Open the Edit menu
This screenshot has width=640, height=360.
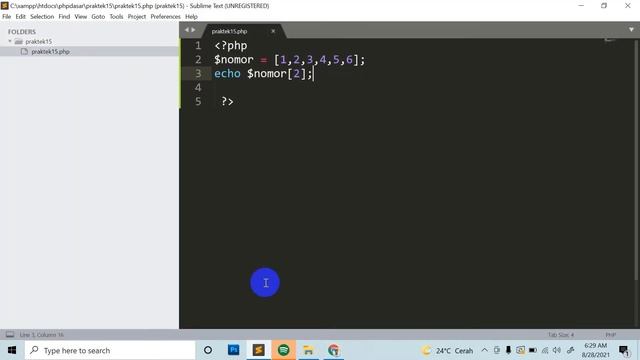(20, 17)
